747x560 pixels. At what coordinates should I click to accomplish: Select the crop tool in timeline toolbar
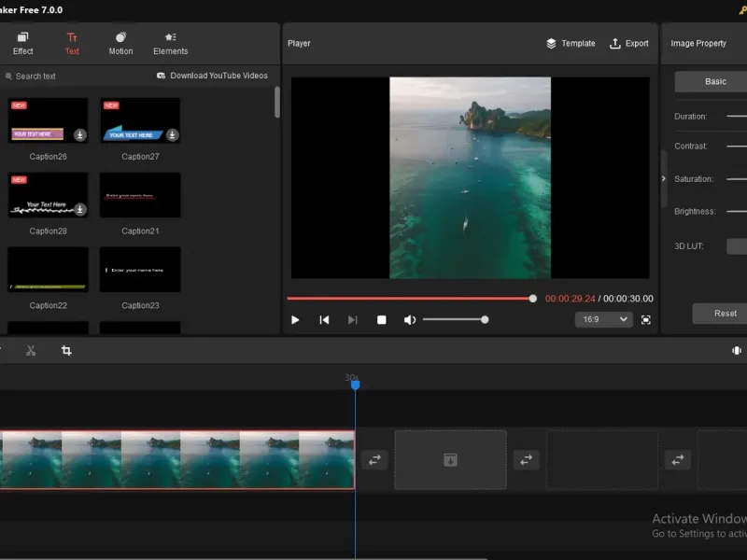66,351
